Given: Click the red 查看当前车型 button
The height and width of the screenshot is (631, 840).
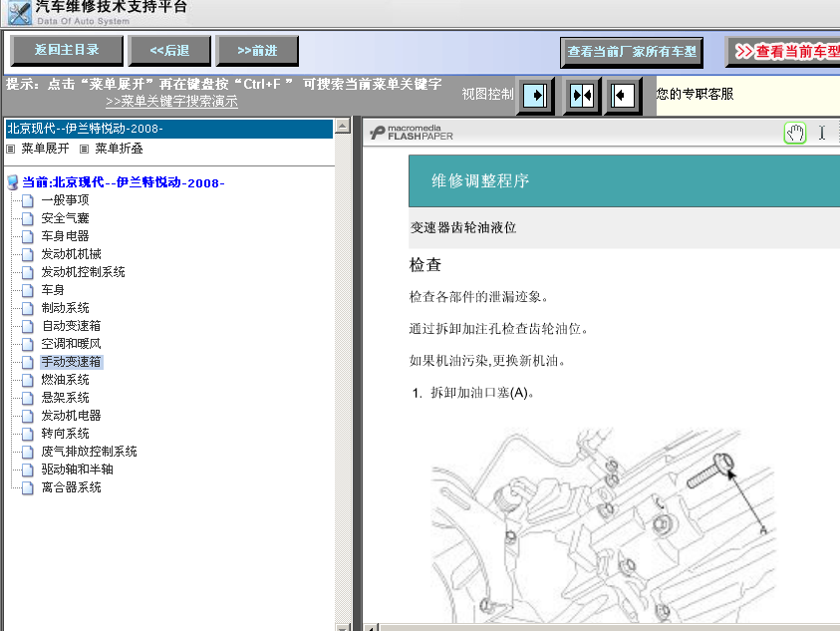Looking at the screenshot, I should tap(783, 52).
